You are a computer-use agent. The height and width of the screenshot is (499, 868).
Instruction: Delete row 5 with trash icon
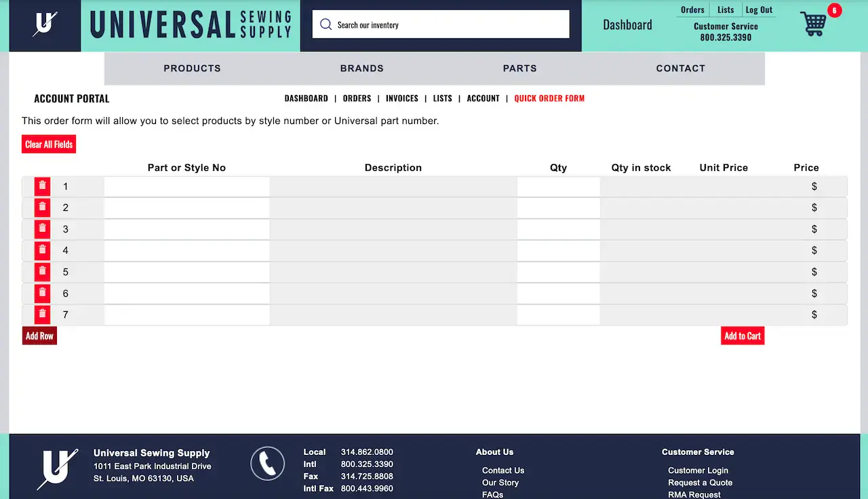(42, 272)
